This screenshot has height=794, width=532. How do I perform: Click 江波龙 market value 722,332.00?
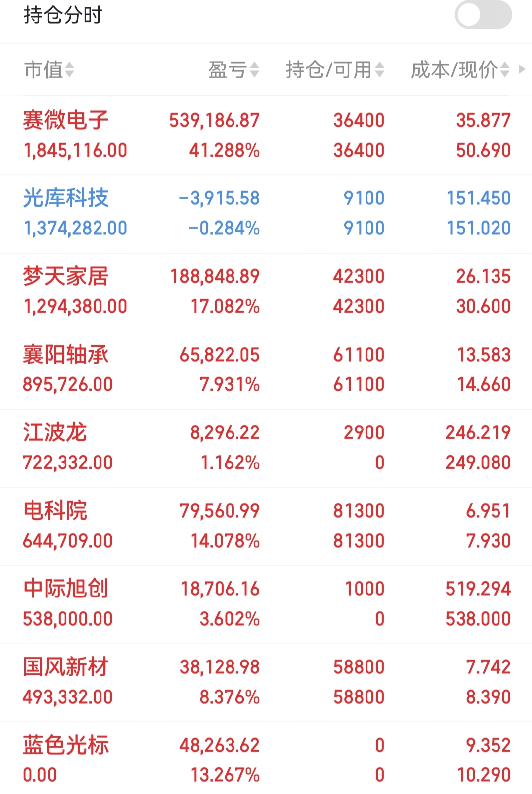tap(68, 463)
